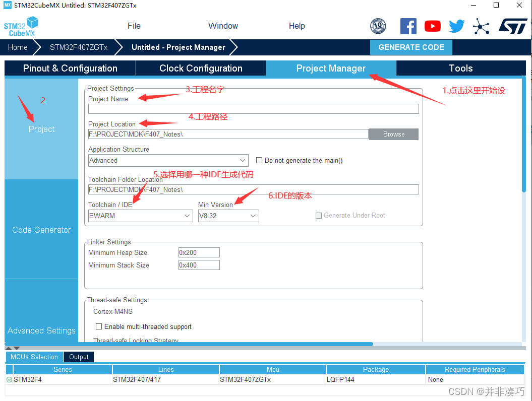
Task: Select the STM32F4 series cell
Action: pyautogui.click(x=63, y=380)
